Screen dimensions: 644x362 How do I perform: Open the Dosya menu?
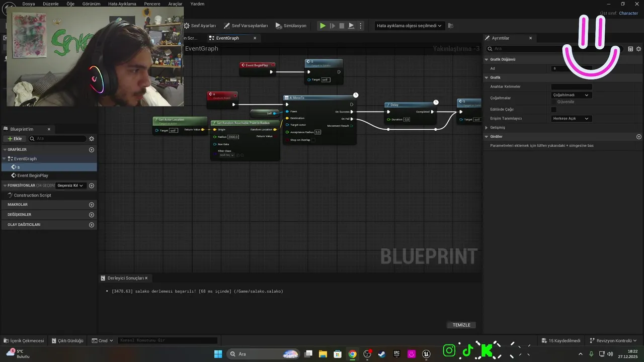(x=29, y=4)
